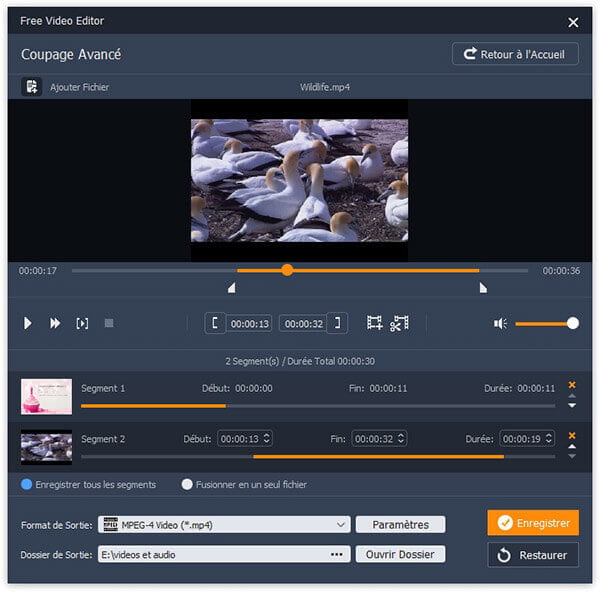Click the add new segment icon
This screenshot has height=592, width=600.
(374, 323)
